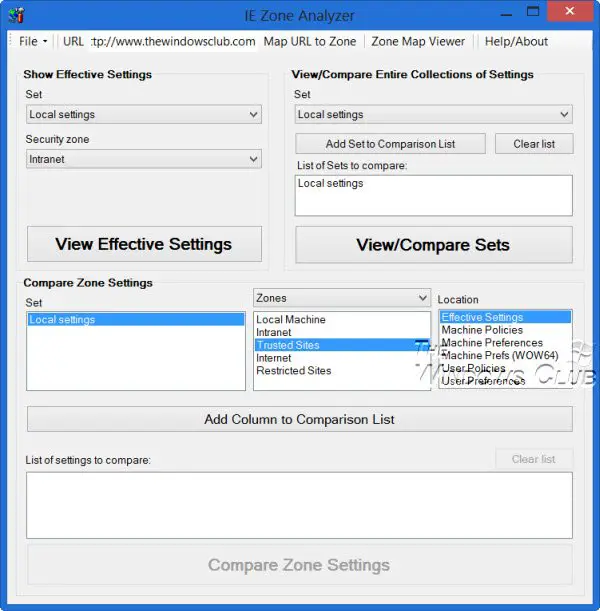Open the Help/About menu item
The width and height of the screenshot is (600, 611).
pyautogui.click(x=516, y=41)
